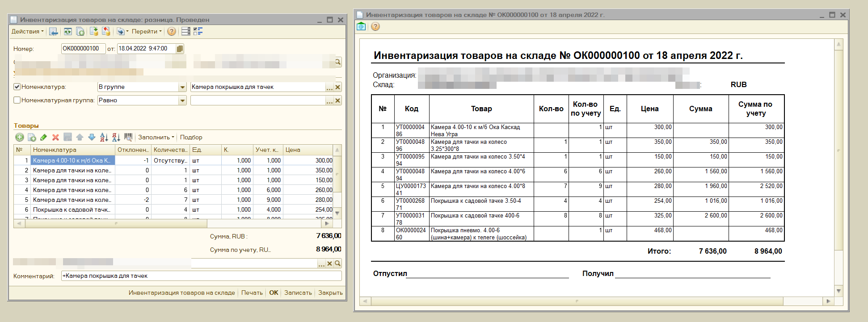Open the Действия menu
868x322 pixels.
pyautogui.click(x=27, y=31)
